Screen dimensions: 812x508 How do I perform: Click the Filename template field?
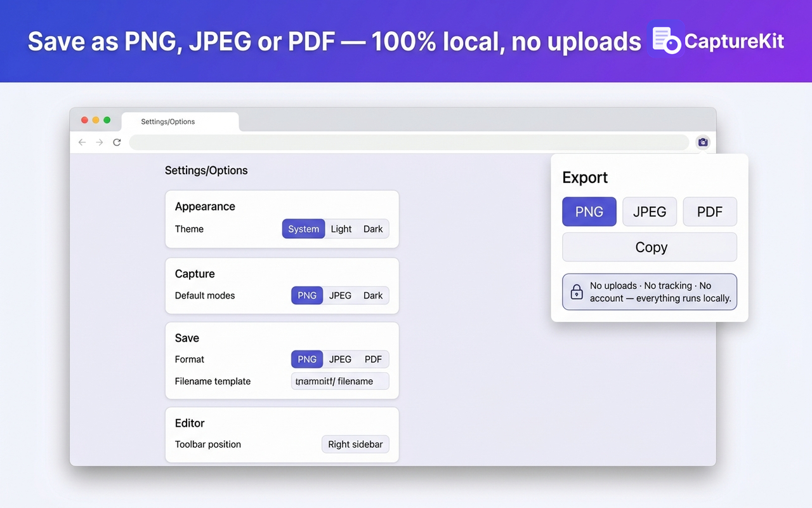(x=340, y=381)
